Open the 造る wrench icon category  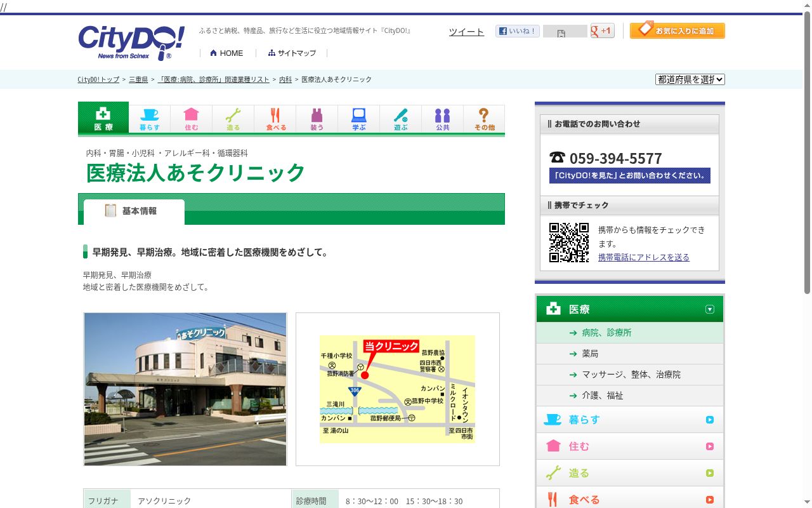(233, 119)
